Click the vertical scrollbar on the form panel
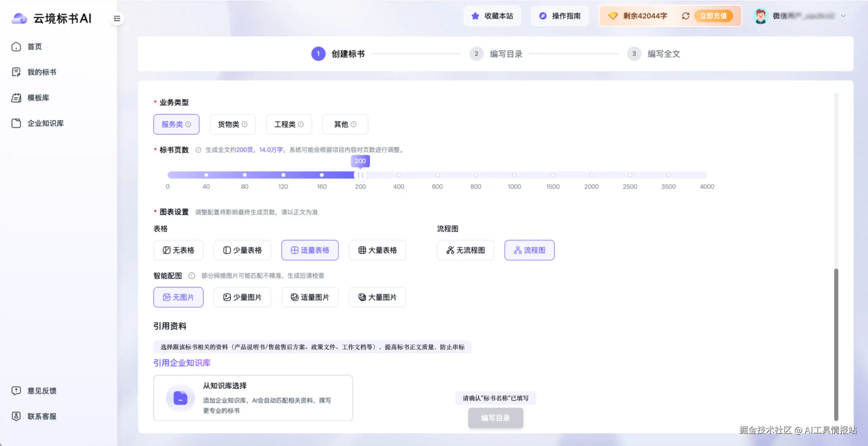Screen dimensions: 868x446 click(836, 344)
